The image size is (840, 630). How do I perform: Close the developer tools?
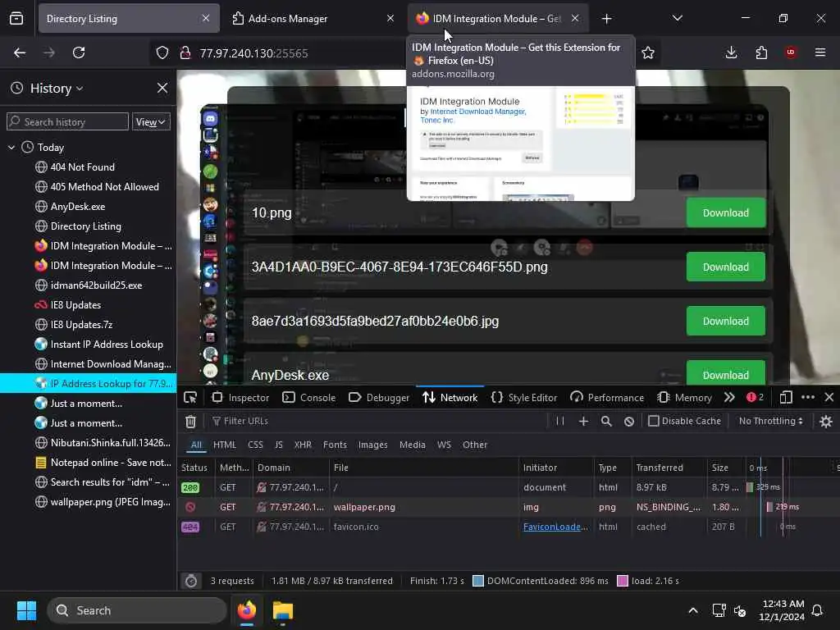click(829, 397)
